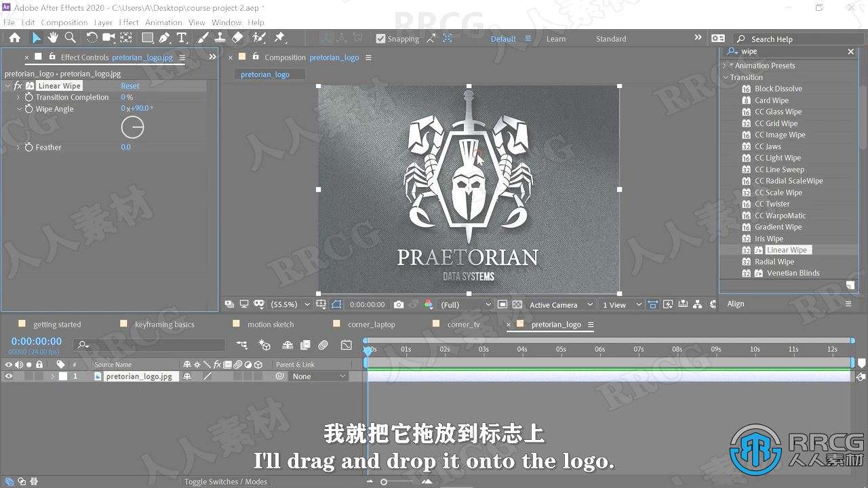Click the Draft 3D timeline icon
Screen dimensions: 868x488
(264, 345)
